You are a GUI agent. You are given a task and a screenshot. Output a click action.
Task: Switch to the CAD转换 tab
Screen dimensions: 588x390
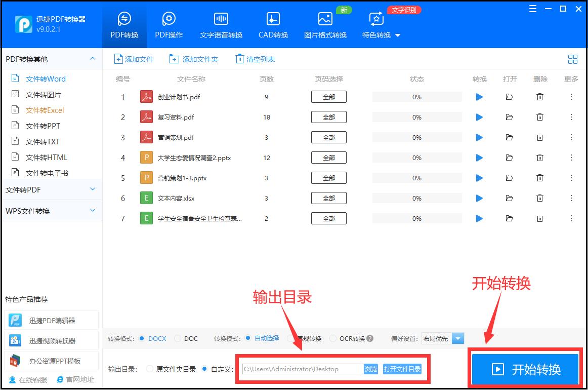(x=272, y=24)
